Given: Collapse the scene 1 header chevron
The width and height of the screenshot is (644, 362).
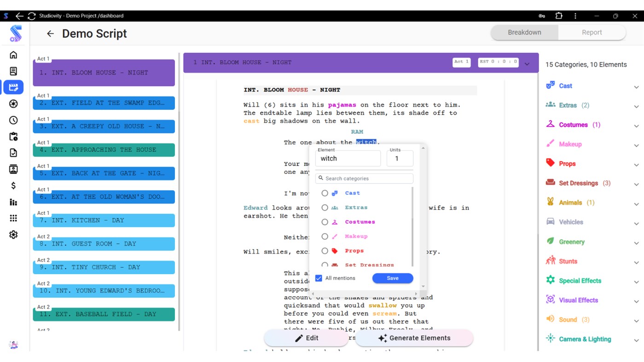Looking at the screenshot, I should pos(527,64).
